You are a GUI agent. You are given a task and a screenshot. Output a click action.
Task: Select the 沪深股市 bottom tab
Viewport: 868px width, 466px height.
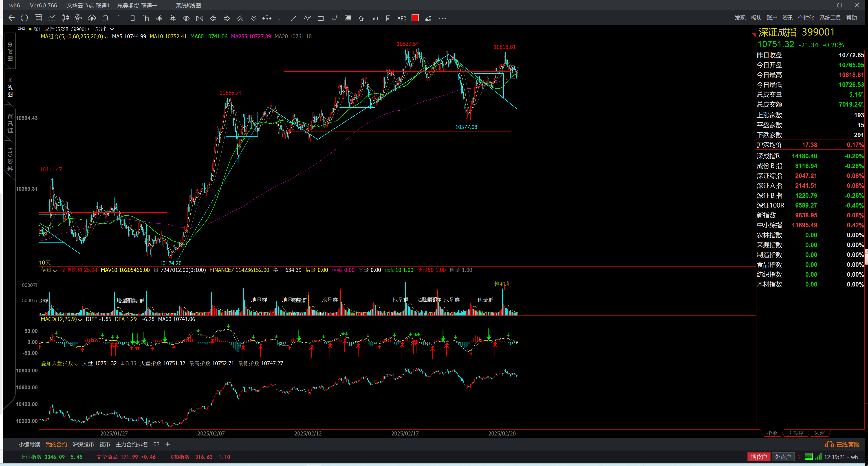pos(83,444)
